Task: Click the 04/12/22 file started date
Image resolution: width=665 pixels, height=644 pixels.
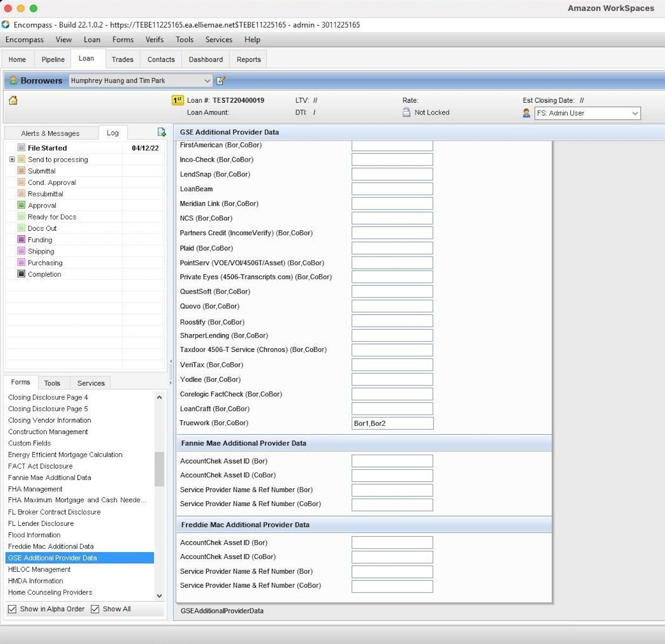Action: click(145, 148)
